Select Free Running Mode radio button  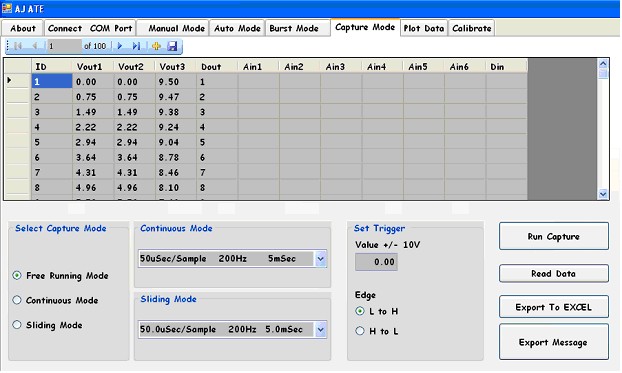(x=17, y=275)
